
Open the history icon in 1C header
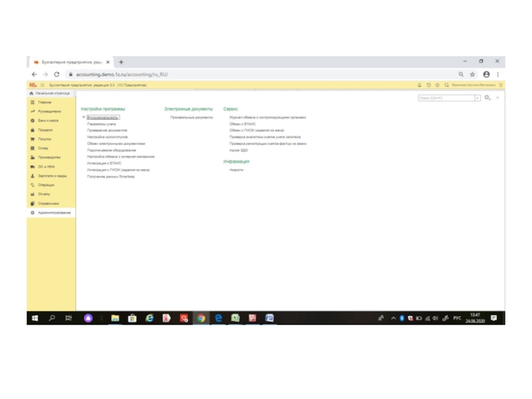(428, 85)
